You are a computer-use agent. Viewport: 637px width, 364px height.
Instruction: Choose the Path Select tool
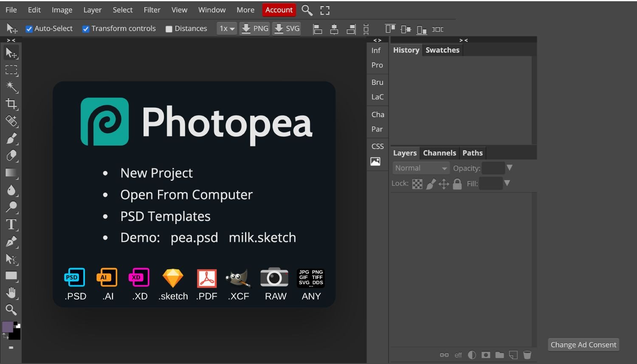(11, 259)
